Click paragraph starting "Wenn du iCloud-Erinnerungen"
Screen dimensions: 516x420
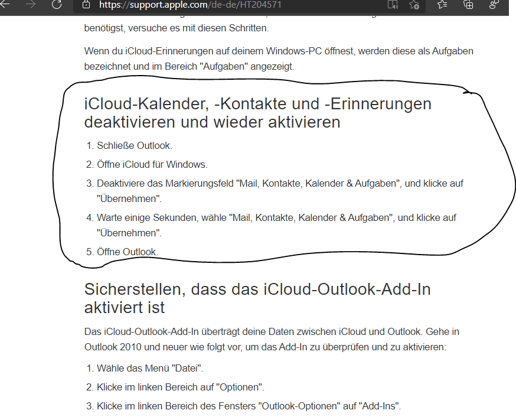(x=279, y=58)
